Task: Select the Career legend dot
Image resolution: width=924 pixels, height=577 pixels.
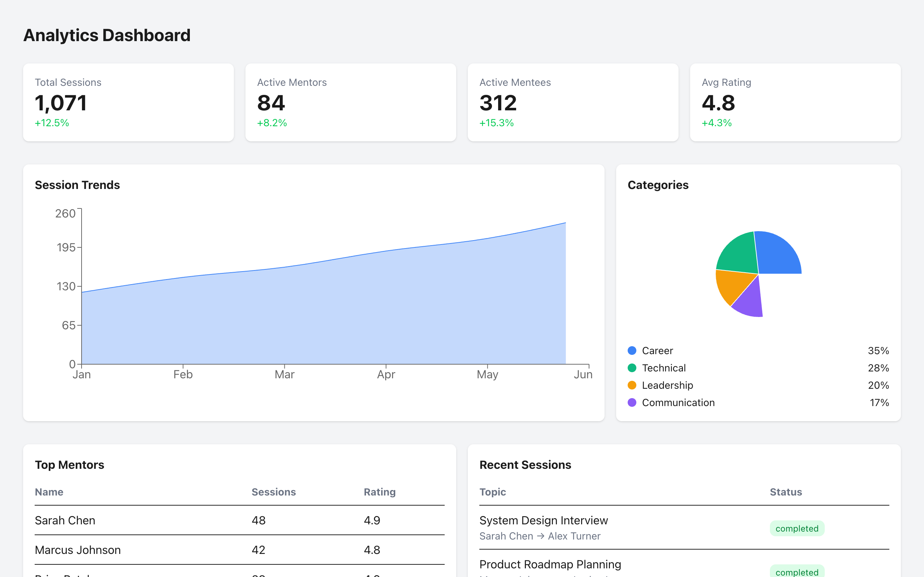Action: click(x=632, y=350)
